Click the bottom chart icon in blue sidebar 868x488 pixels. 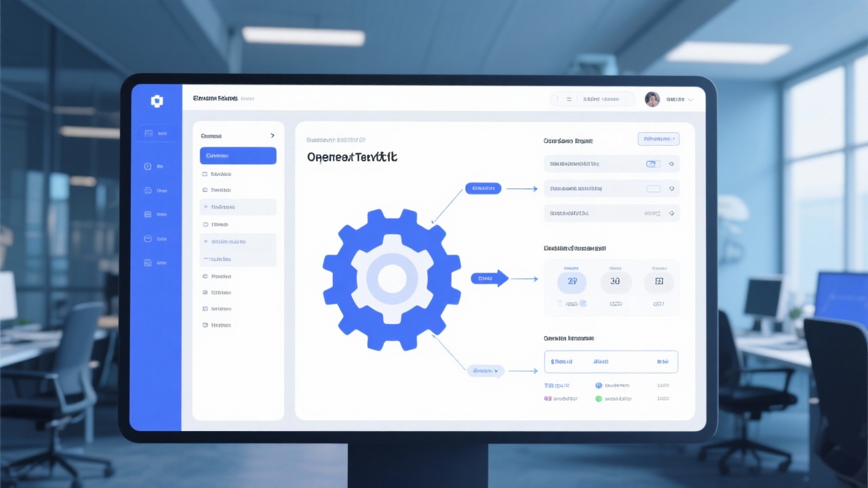147,262
